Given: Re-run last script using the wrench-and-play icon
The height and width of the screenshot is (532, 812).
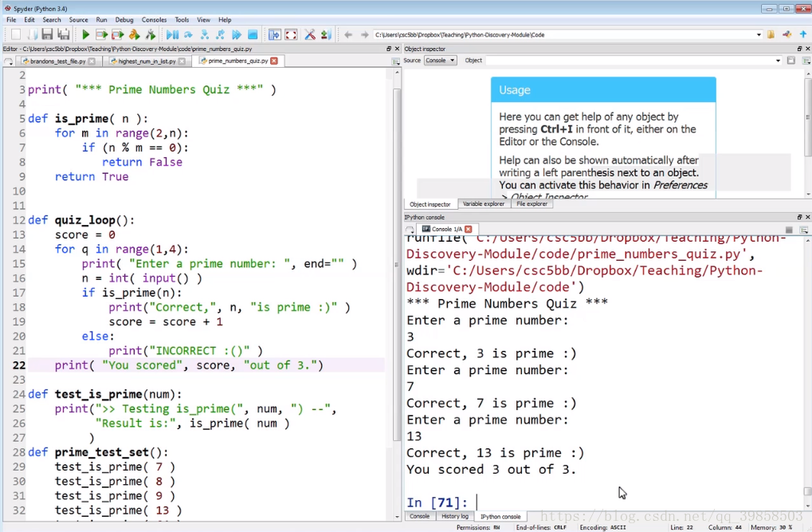Looking at the screenshot, I should pyautogui.click(x=151, y=35).
